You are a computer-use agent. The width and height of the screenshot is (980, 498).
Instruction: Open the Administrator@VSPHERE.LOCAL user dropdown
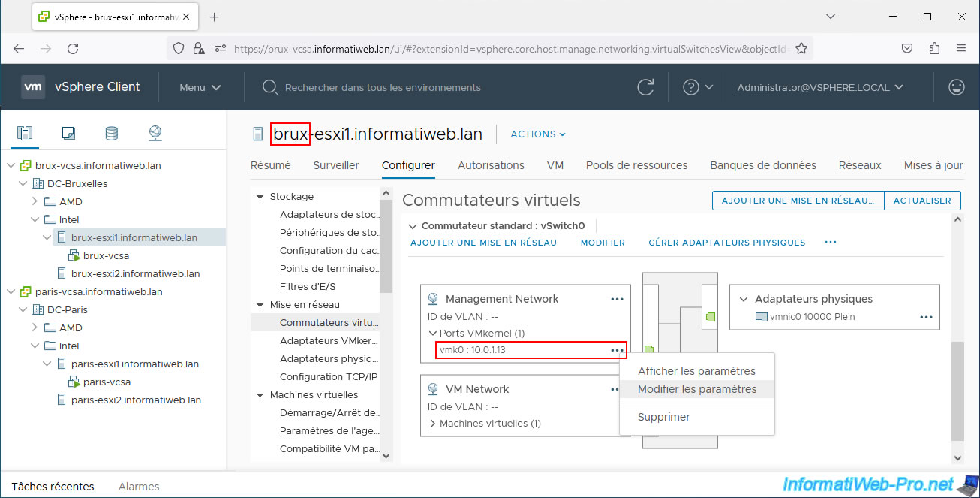(x=819, y=87)
